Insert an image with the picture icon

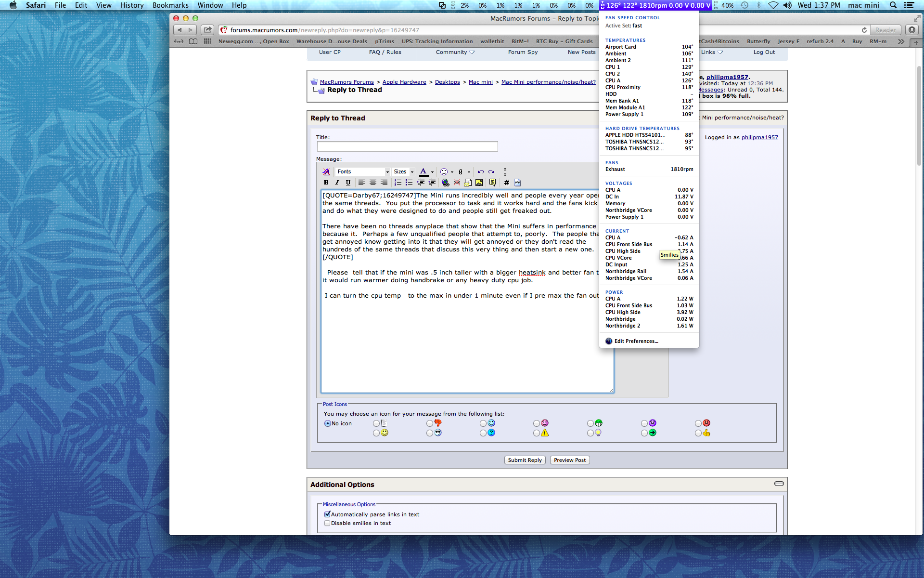(x=479, y=183)
